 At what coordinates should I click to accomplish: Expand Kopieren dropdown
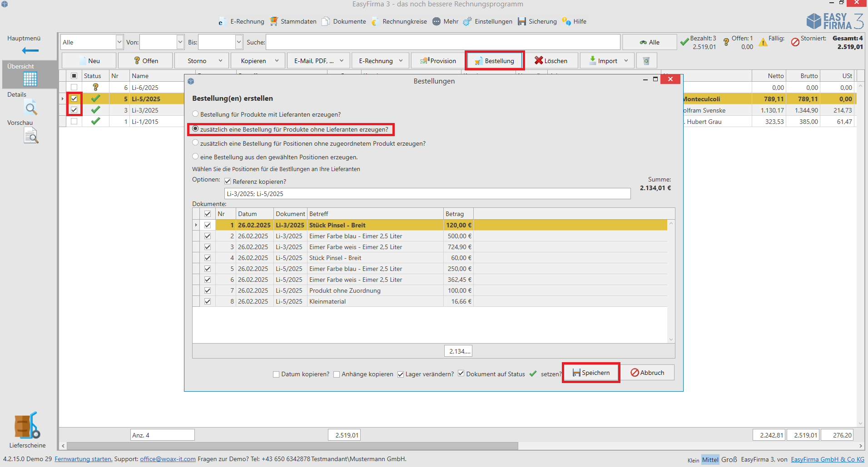click(277, 61)
